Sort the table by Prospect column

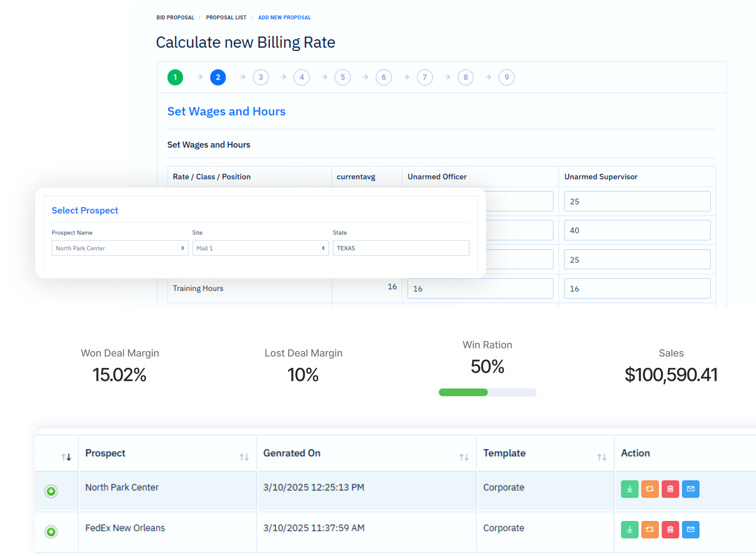pyautogui.click(x=244, y=457)
